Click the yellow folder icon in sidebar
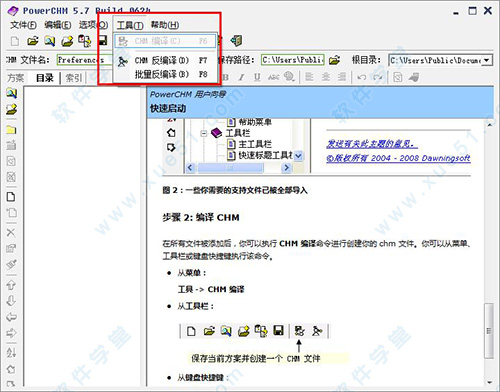This screenshot has height=392, width=500. point(11,130)
